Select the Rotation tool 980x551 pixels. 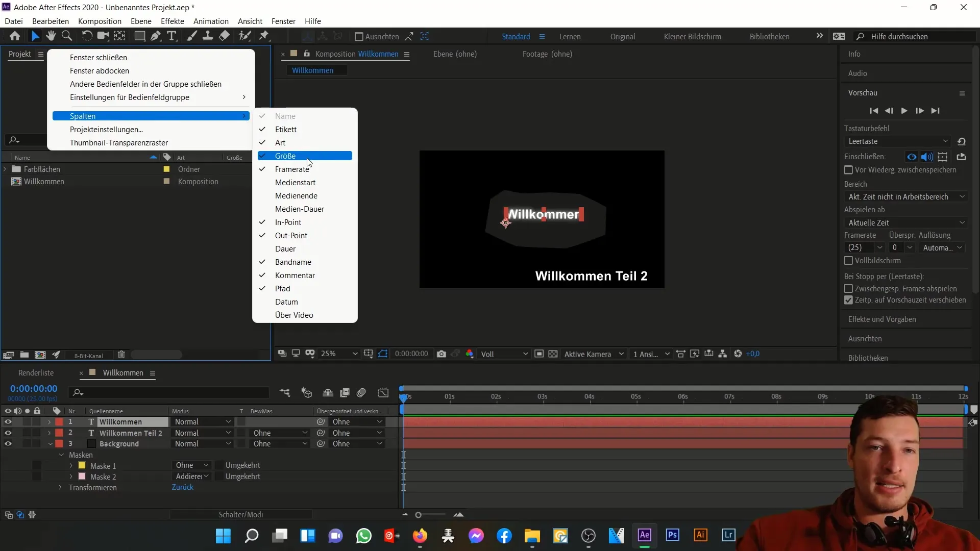click(87, 36)
